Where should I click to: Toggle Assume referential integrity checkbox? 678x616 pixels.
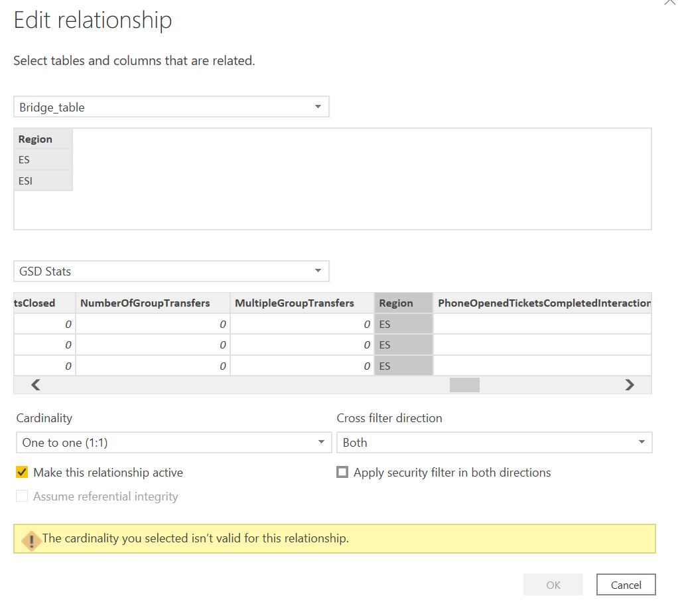(x=22, y=496)
